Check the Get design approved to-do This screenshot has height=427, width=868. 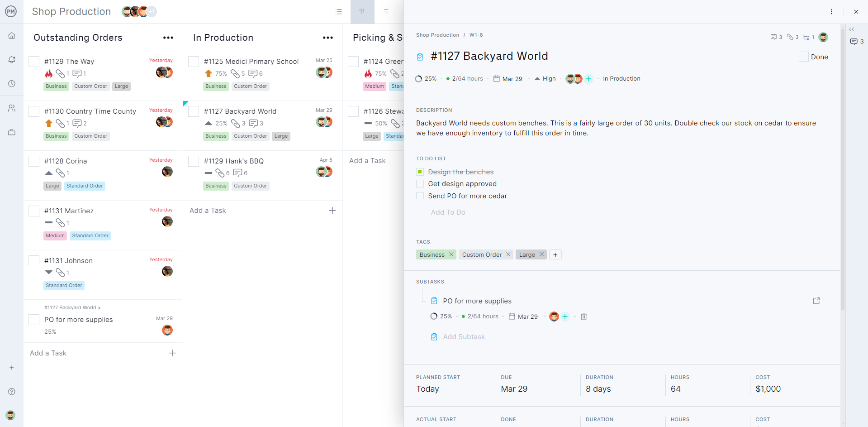tap(420, 184)
